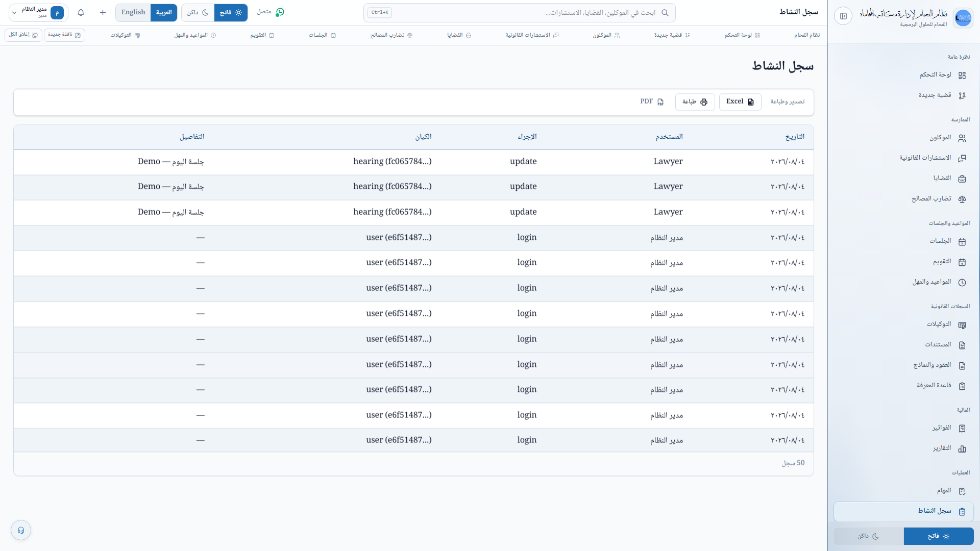
Task: Select تضارب المصالح in the sidebar
Action: point(903,199)
